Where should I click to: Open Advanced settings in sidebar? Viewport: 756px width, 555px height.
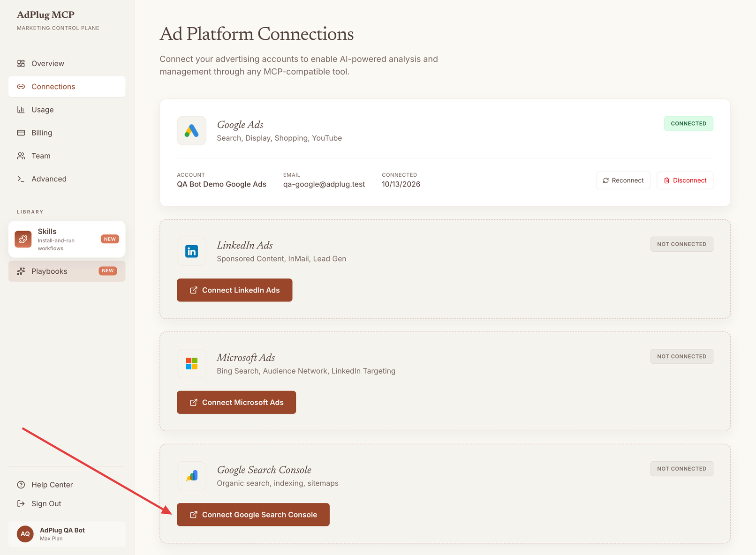click(x=67, y=179)
